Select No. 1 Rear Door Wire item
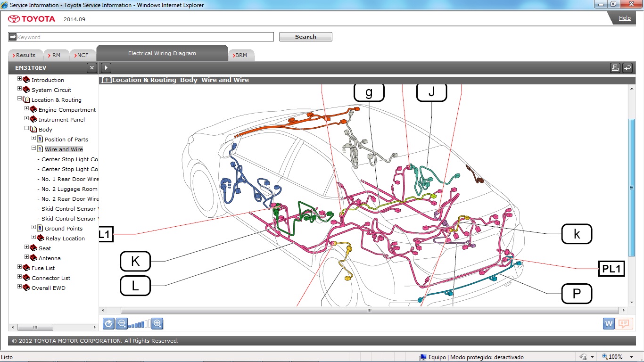This screenshot has width=644, height=362. [68, 179]
